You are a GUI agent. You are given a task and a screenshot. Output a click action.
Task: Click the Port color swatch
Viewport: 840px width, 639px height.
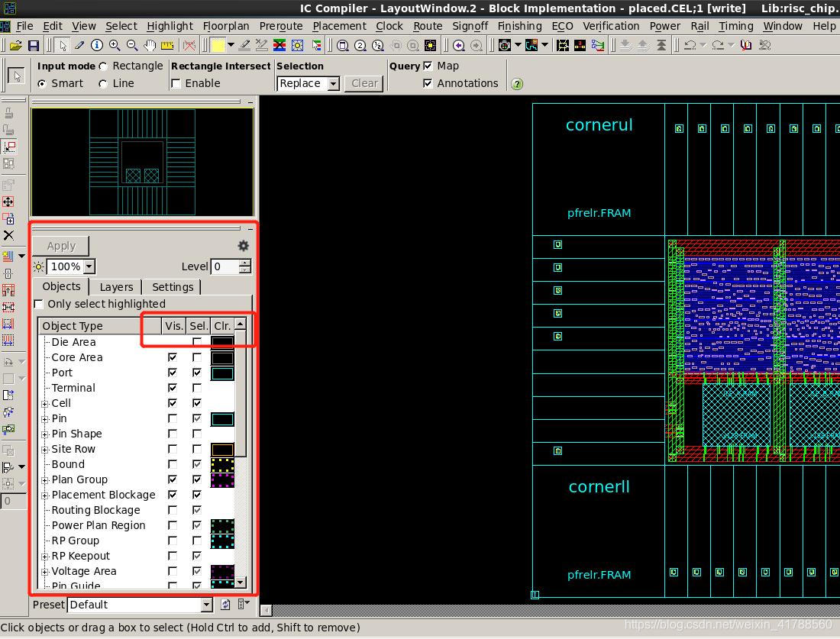[222, 373]
